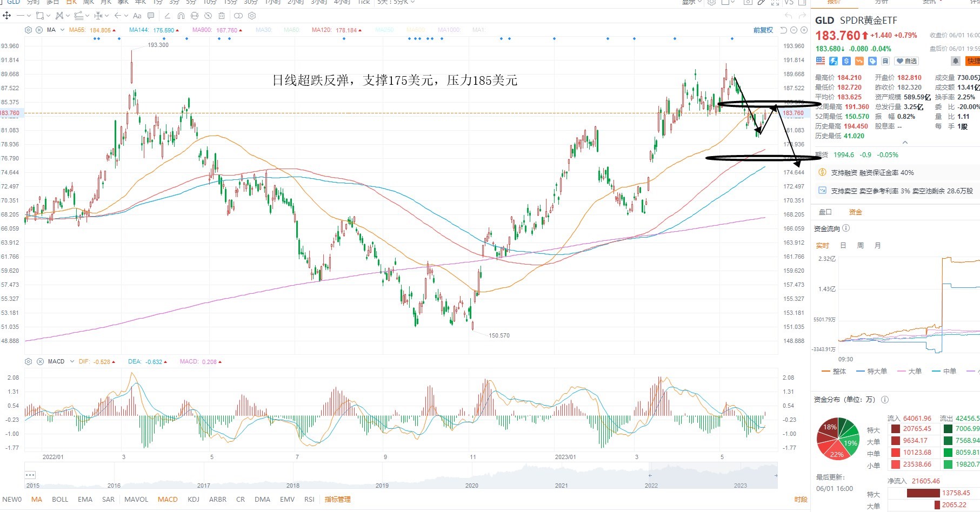This screenshot has width=980, height=512.
Task: Delete drawings using the trash icon
Action: (x=222, y=16)
